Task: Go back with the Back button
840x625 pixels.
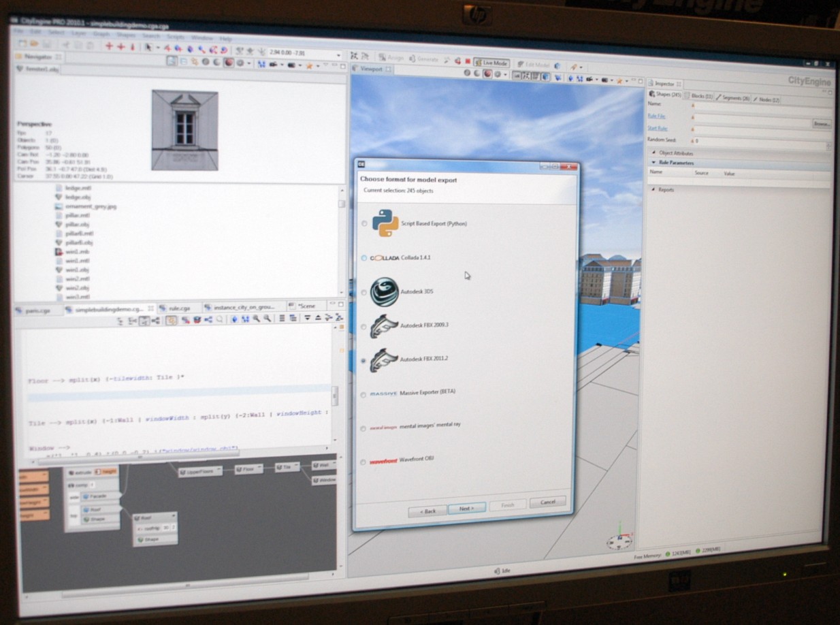Action: tap(427, 511)
